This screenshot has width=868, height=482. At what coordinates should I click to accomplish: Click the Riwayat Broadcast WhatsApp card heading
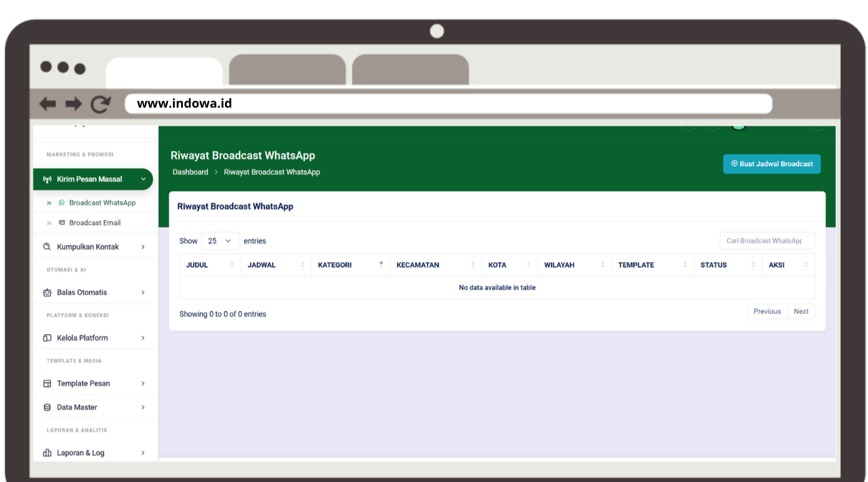pyautogui.click(x=235, y=207)
